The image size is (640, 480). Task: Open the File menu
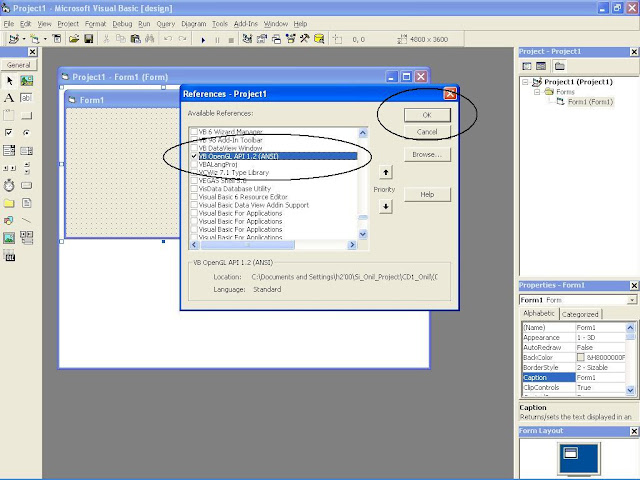pyautogui.click(x=9, y=24)
